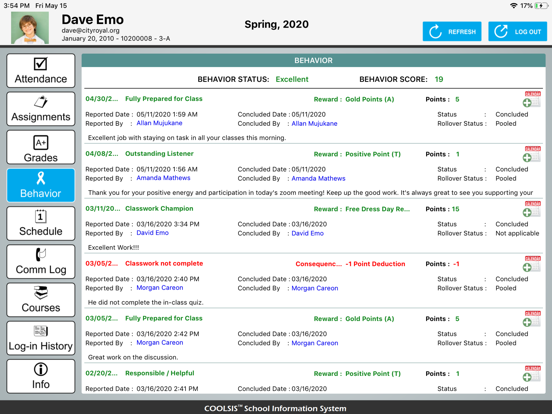
Task: Open Allan Mujukane link under Reported By
Action: 159,123
